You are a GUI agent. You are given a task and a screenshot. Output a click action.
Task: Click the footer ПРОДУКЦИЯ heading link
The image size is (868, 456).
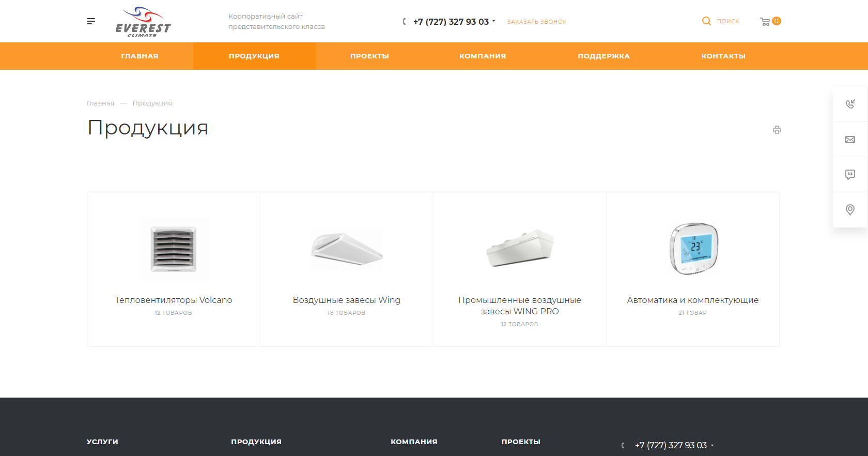256,442
